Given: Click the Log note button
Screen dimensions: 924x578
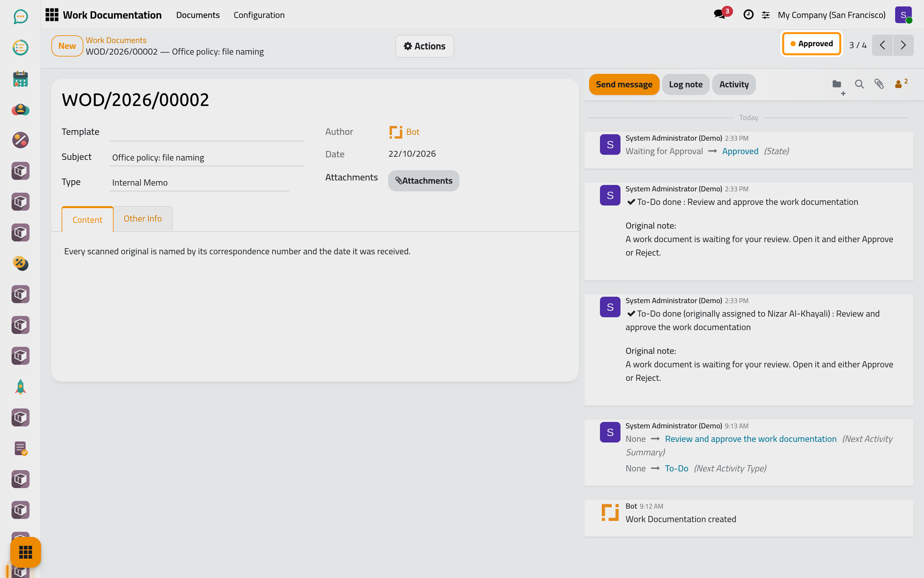Looking at the screenshot, I should coord(685,84).
